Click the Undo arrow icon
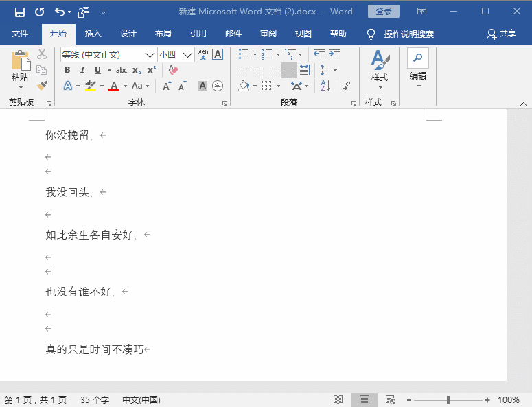The image size is (532, 407). (60, 12)
